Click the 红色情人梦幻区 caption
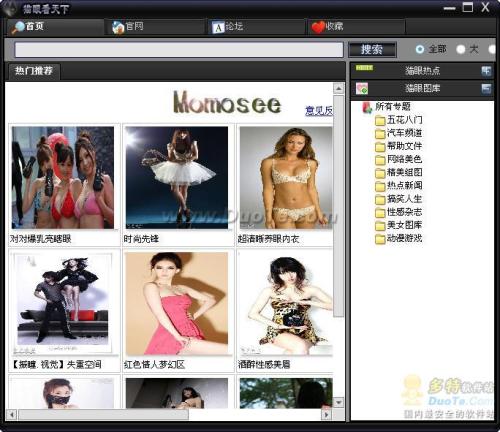500x432 pixels. (154, 364)
